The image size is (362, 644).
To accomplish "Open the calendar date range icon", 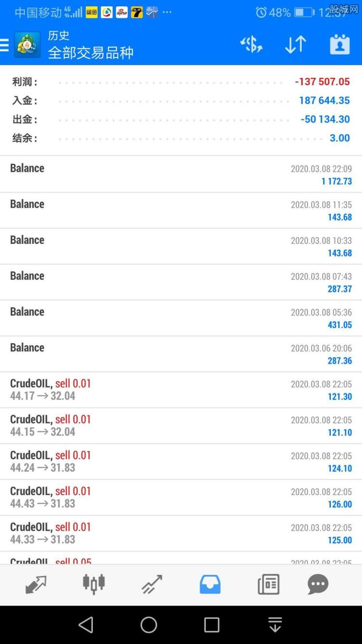I will tap(340, 44).
